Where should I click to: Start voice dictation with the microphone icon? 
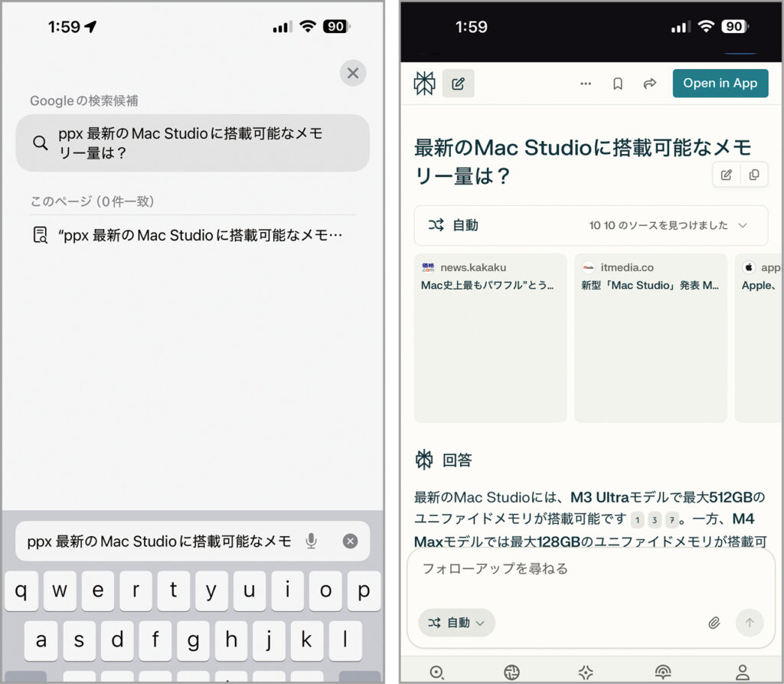click(311, 541)
